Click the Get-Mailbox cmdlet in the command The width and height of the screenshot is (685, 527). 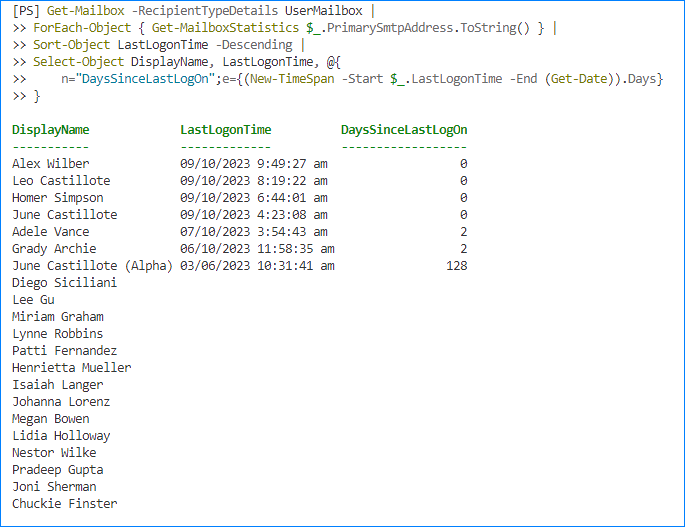[80, 11]
